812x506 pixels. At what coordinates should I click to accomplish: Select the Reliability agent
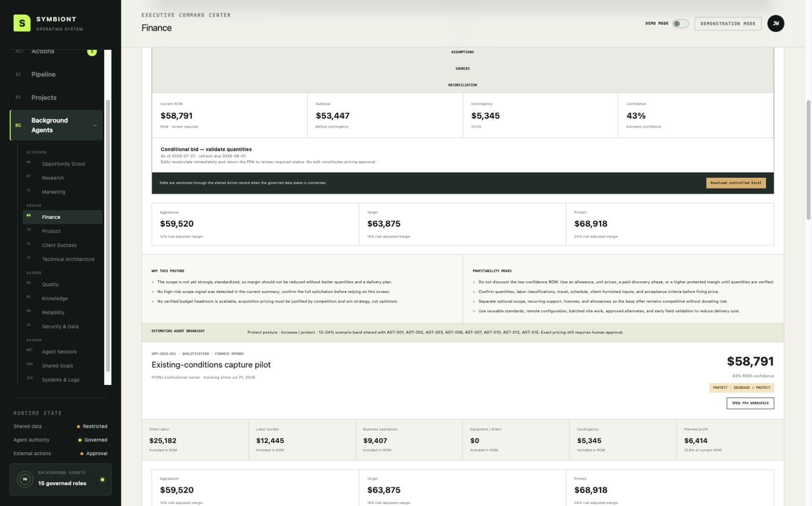pos(63,313)
